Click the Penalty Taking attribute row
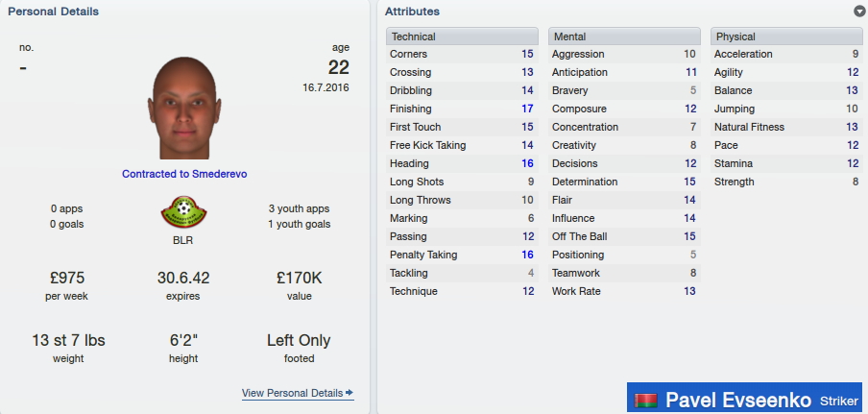This screenshot has height=414, width=868. (x=462, y=255)
